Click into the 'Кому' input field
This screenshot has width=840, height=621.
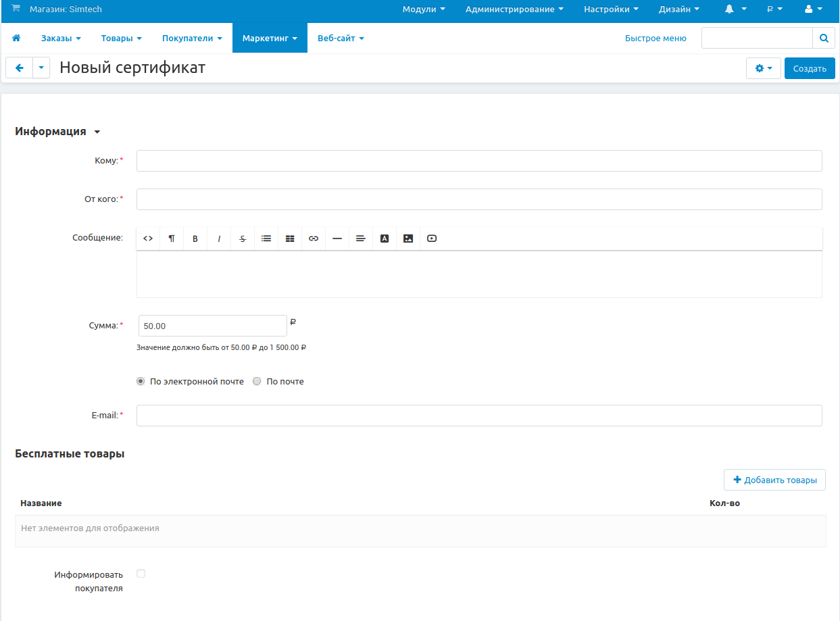479,161
